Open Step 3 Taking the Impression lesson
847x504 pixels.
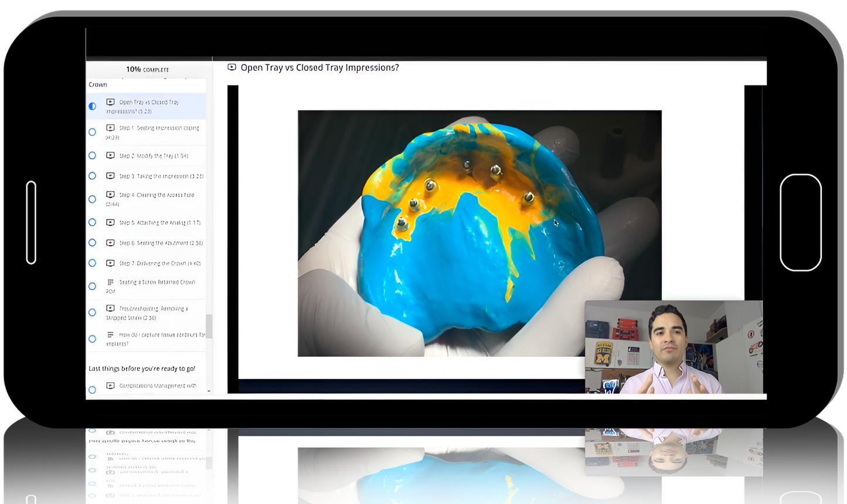click(x=161, y=176)
